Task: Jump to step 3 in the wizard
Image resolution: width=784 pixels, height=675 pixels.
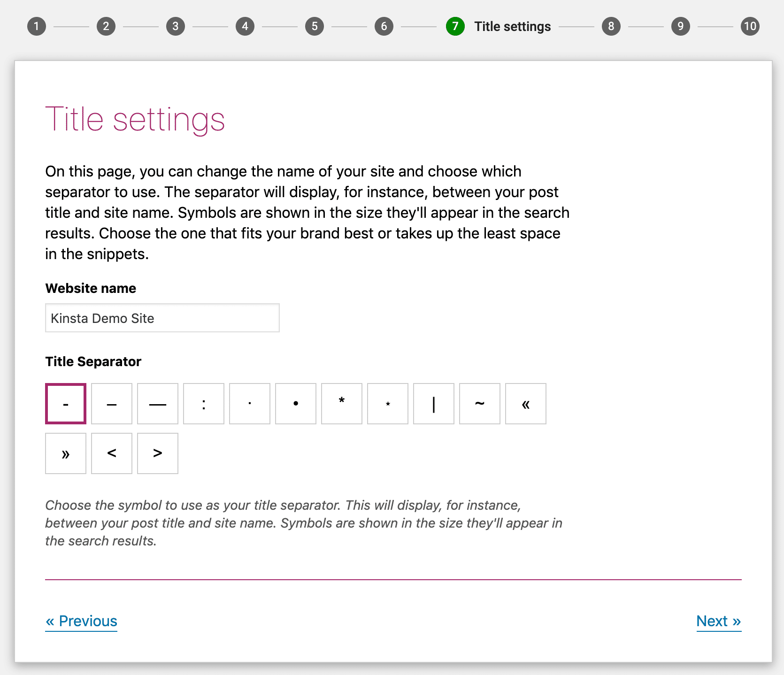Action: (x=176, y=26)
